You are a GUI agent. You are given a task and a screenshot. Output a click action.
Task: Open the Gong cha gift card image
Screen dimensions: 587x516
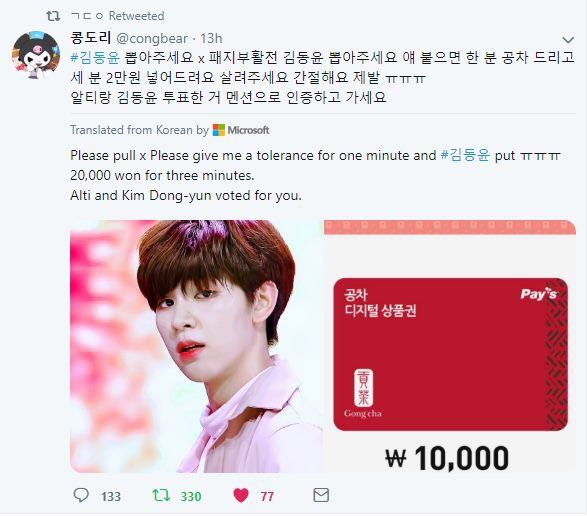tap(450, 346)
